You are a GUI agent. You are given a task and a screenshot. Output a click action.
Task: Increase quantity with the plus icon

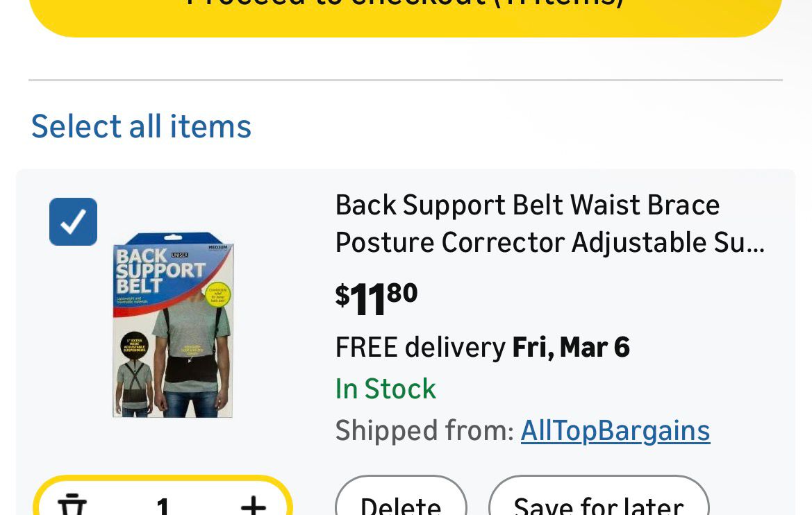tap(254, 505)
